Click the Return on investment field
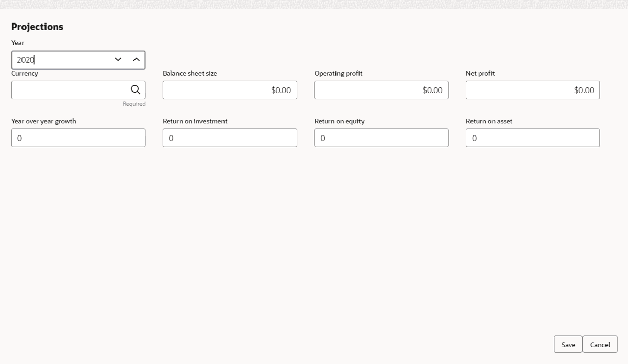628x364 pixels. [x=230, y=138]
